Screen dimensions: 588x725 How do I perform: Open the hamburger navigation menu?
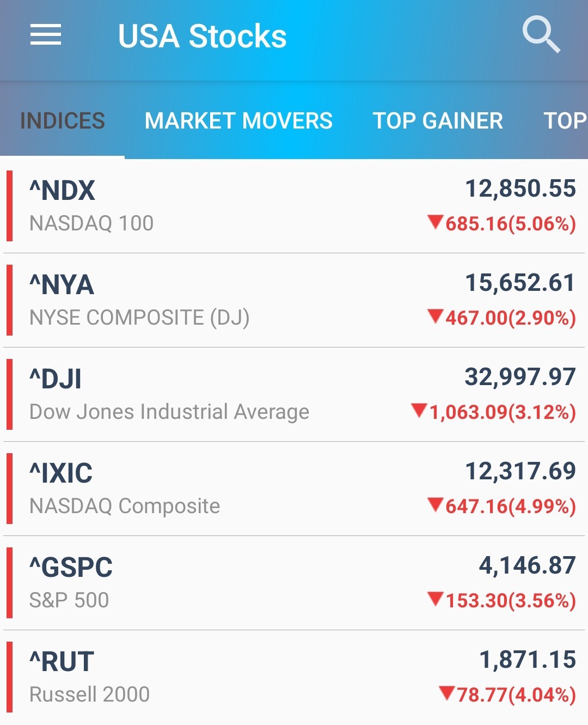[x=46, y=35]
